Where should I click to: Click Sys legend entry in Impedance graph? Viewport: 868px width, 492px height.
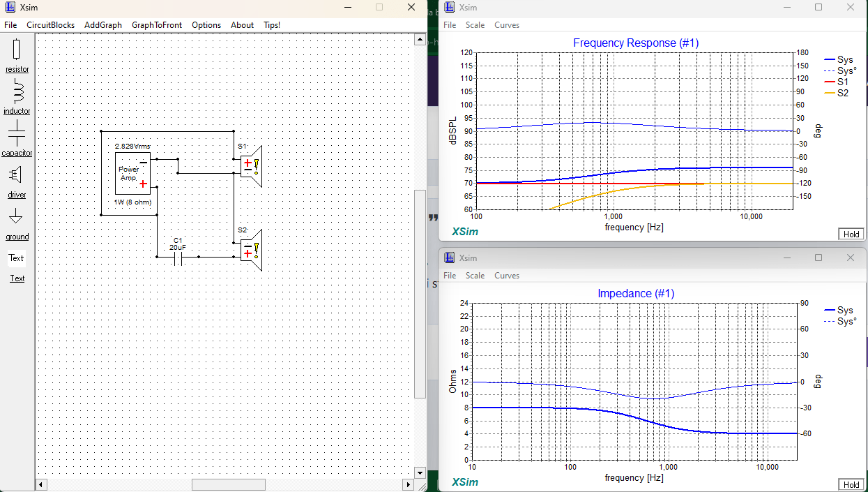pyautogui.click(x=839, y=311)
